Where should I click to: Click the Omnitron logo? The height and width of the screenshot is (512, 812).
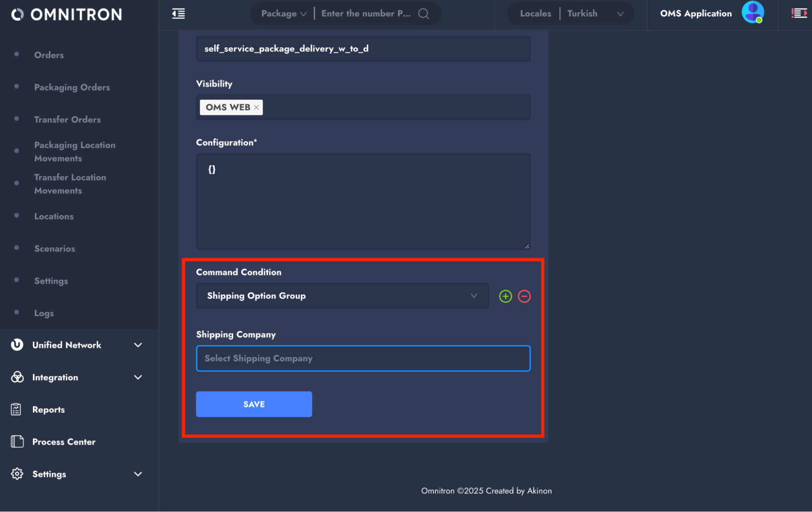pos(67,15)
